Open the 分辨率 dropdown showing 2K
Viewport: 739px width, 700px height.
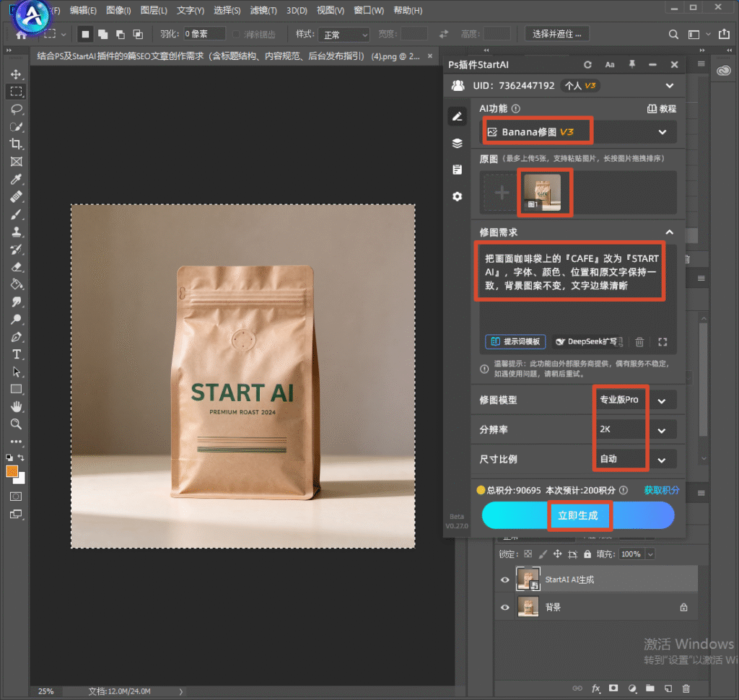(x=636, y=430)
